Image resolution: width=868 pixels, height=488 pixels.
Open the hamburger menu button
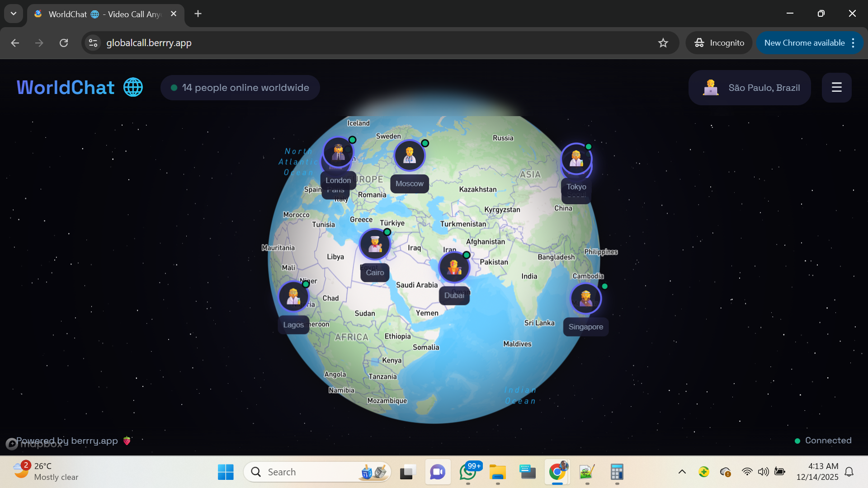pos(836,87)
